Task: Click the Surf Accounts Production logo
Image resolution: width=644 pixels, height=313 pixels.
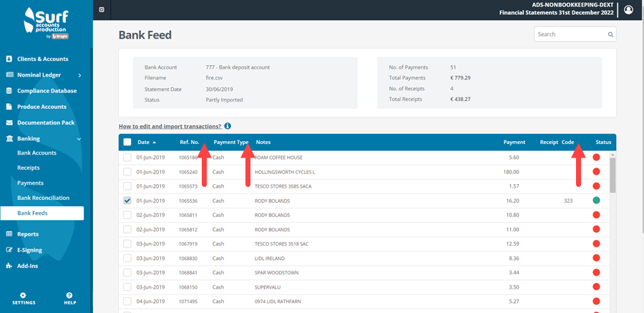Action: (x=47, y=24)
